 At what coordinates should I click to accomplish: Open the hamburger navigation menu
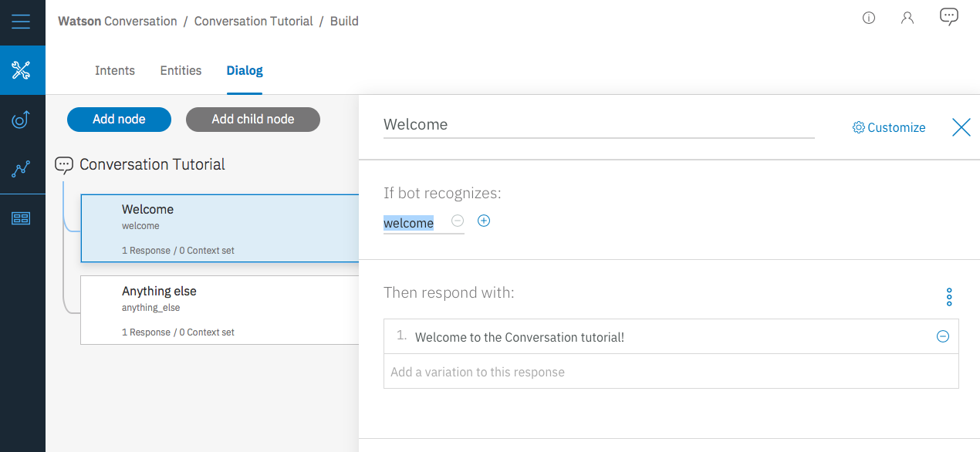coord(22,21)
